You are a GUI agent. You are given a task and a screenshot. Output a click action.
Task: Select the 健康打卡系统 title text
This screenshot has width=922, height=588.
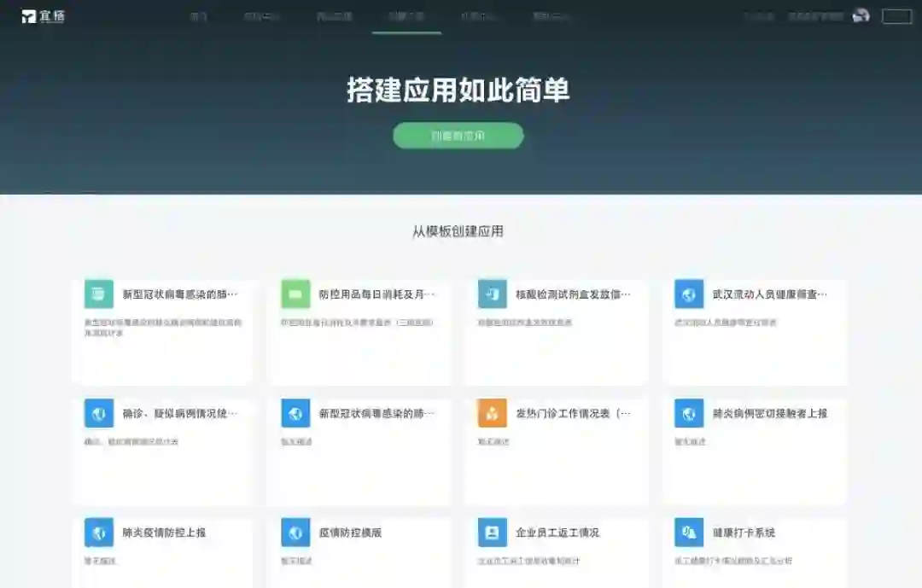(x=744, y=533)
